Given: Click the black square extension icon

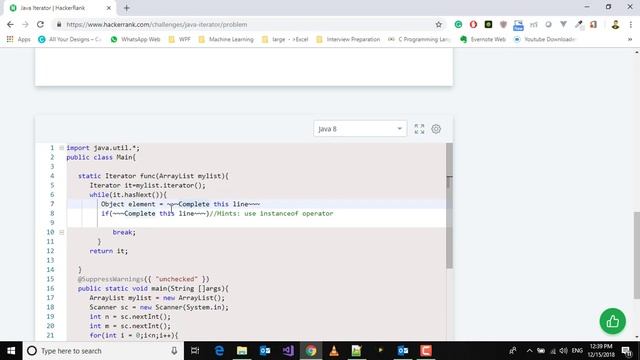Looking at the screenshot, I should tap(488, 24).
